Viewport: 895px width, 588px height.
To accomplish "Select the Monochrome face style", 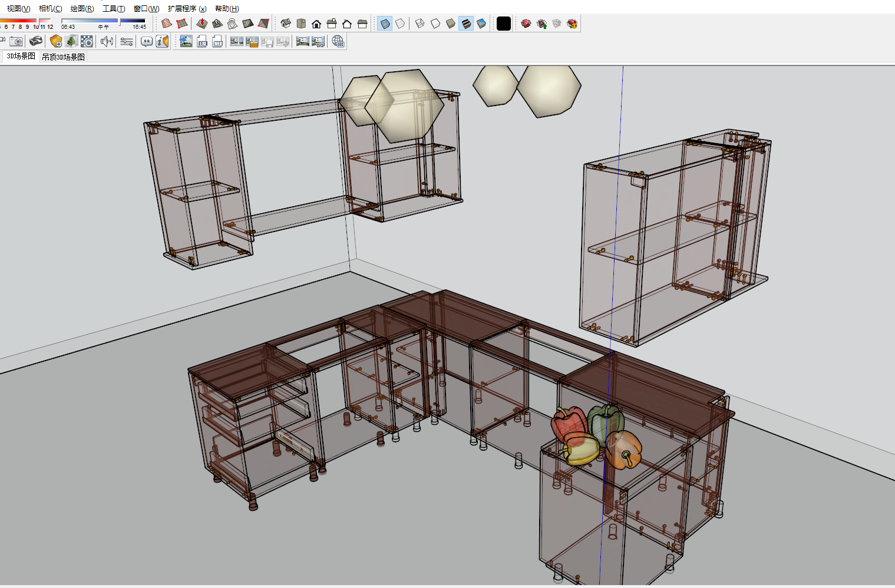I will pos(481,24).
